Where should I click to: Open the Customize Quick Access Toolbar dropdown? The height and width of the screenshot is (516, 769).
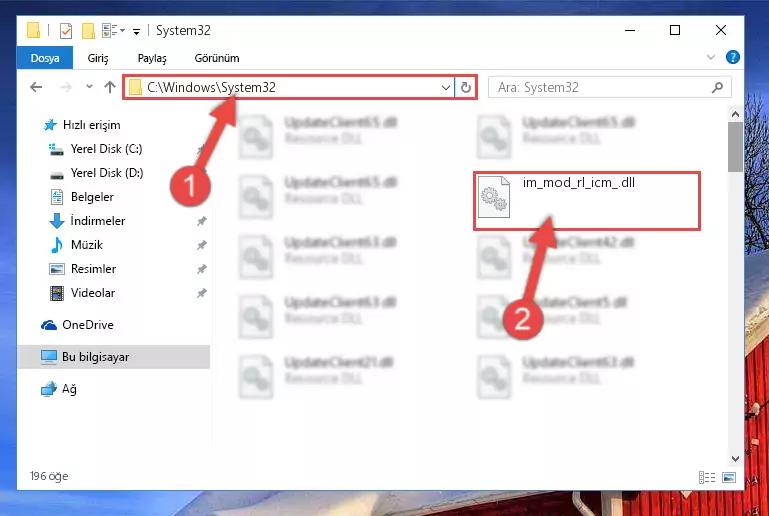click(x=136, y=31)
